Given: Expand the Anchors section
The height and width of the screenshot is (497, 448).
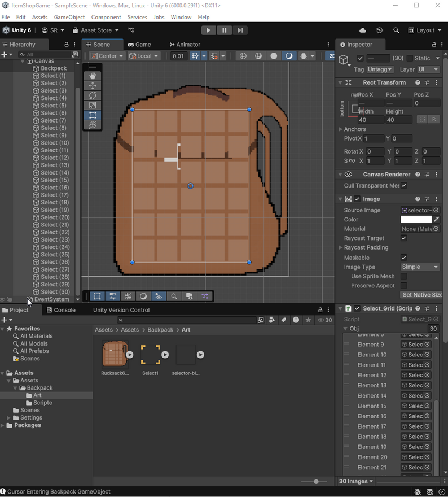Looking at the screenshot, I should click(x=341, y=129).
